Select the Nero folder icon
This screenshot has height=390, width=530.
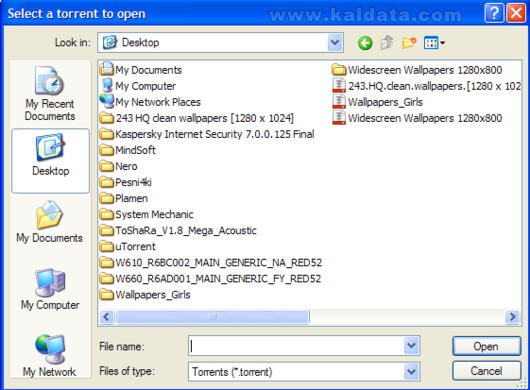[107, 166]
